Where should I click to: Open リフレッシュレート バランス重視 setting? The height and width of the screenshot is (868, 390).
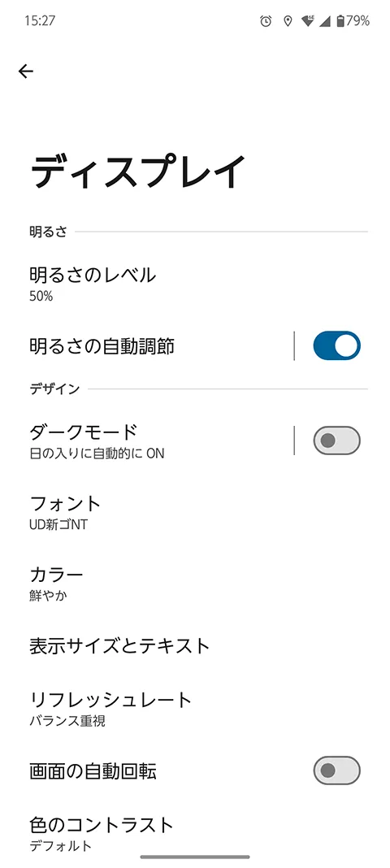[195, 710]
